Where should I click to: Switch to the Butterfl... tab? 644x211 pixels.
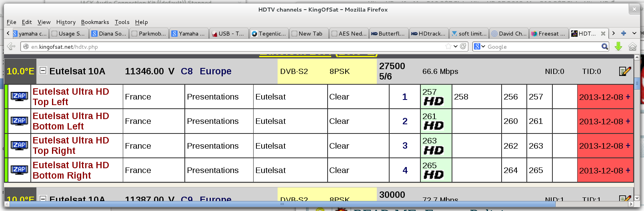pos(389,34)
